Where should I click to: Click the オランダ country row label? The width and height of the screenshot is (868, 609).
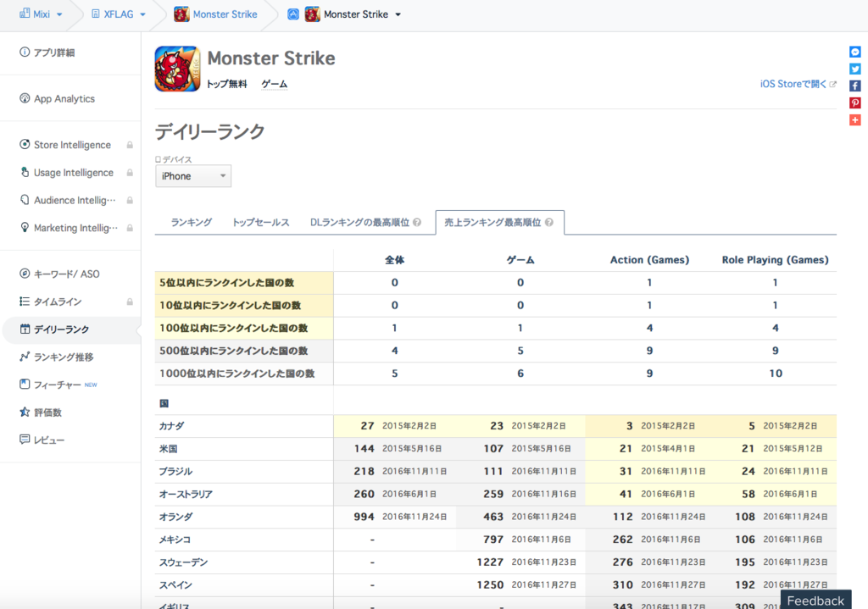pyautogui.click(x=176, y=518)
